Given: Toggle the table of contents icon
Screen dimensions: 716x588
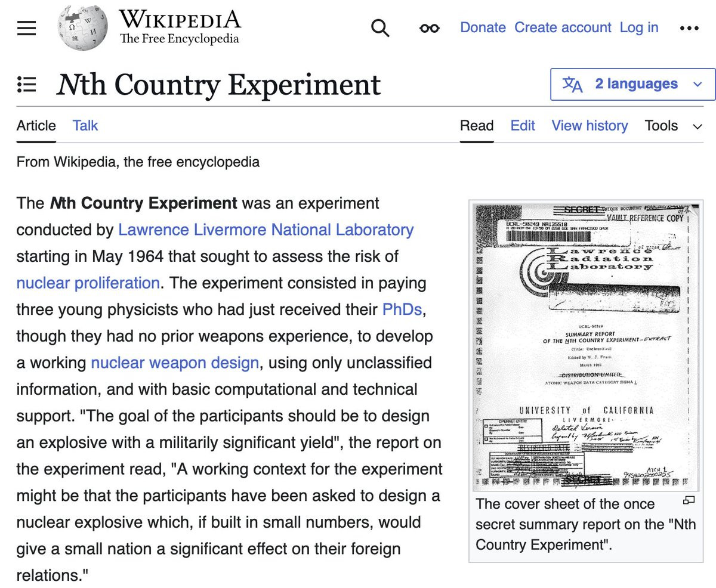Looking at the screenshot, I should tap(26, 84).
